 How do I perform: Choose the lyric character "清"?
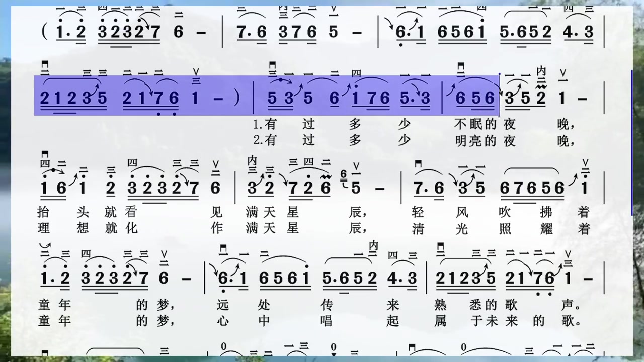coord(418,229)
